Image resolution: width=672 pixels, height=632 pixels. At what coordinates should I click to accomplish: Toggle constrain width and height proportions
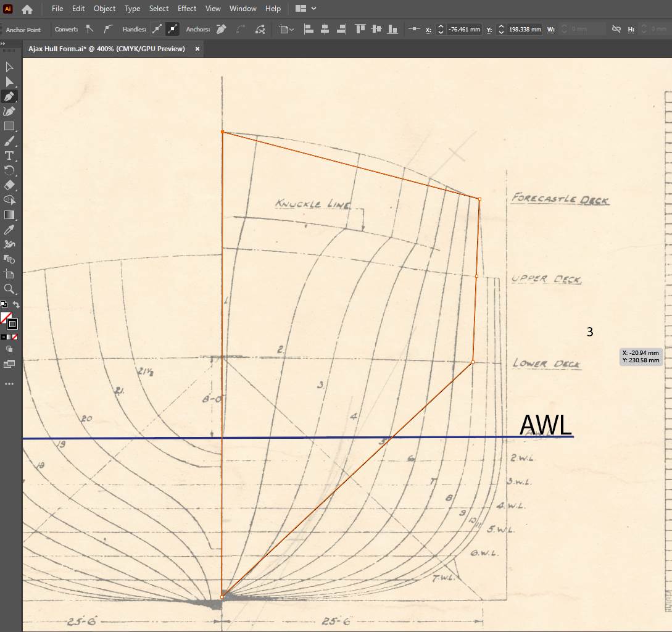(x=616, y=29)
